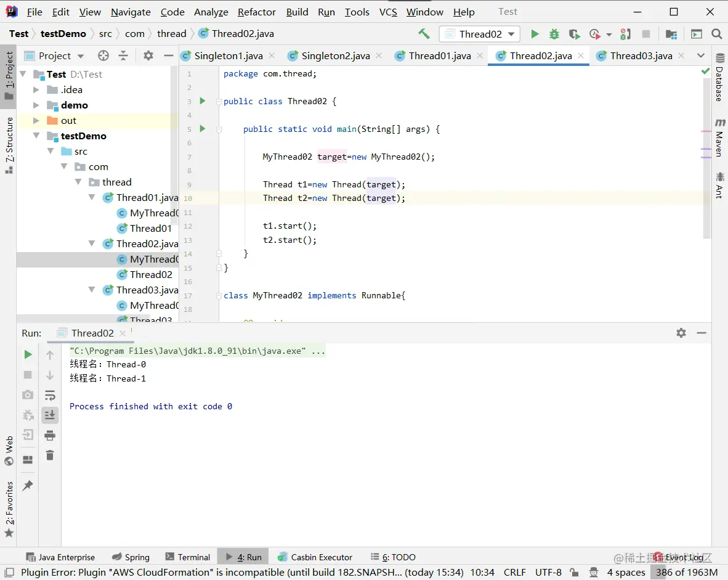
Task: Expand the demo module folder
Action: 36,105
